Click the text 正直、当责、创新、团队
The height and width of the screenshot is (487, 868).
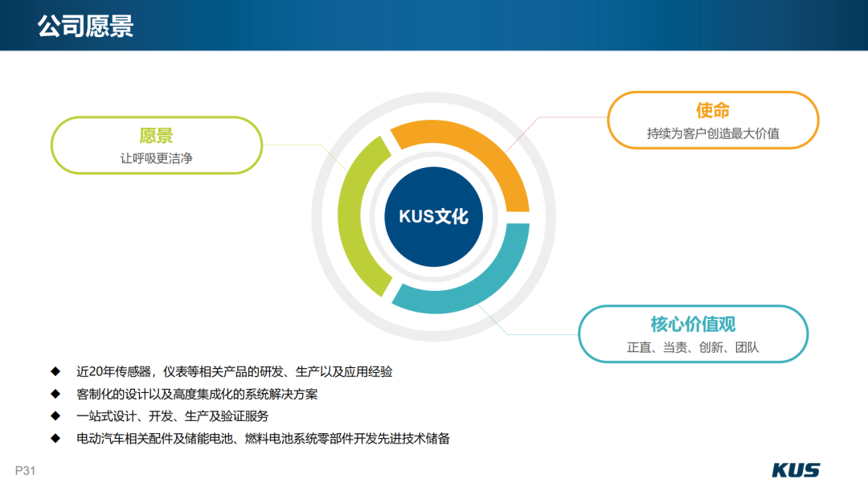pos(693,347)
